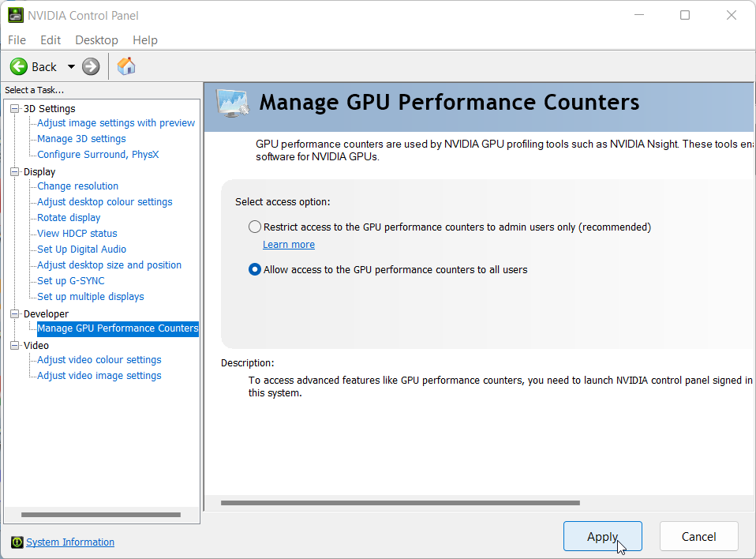This screenshot has height=559, width=756.
Task: Open the Desktop menu
Action: (96, 40)
